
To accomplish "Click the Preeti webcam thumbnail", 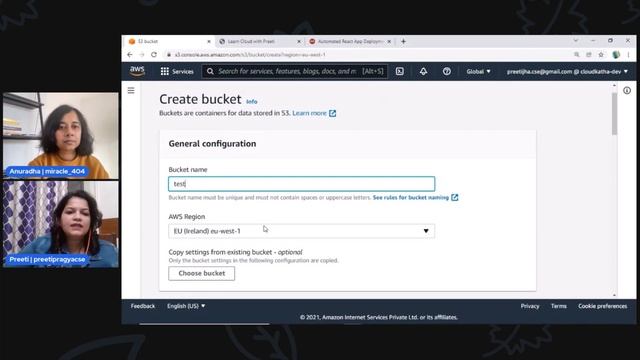I will tap(61, 224).
